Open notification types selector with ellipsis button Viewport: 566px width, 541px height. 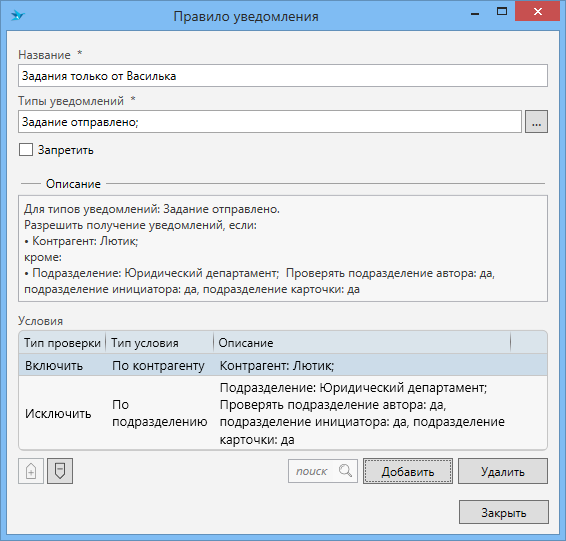pos(536,122)
